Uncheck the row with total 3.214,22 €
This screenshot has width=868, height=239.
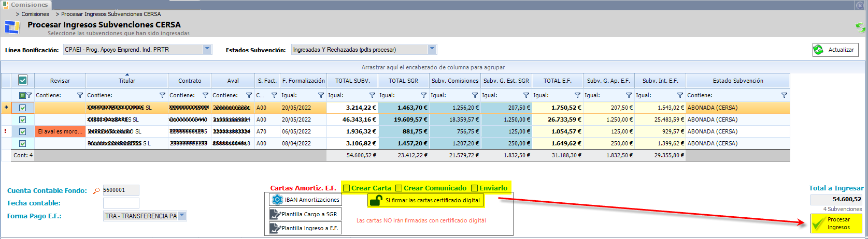[x=22, y=108]
